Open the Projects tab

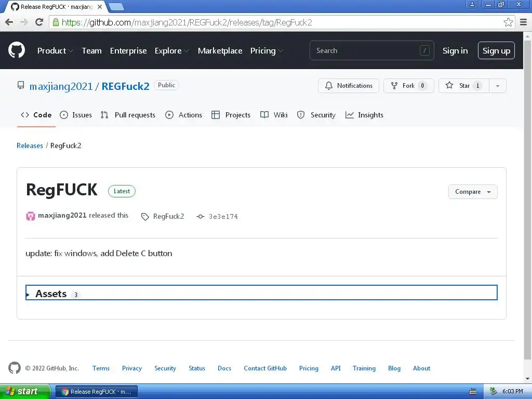pos(231,115)
